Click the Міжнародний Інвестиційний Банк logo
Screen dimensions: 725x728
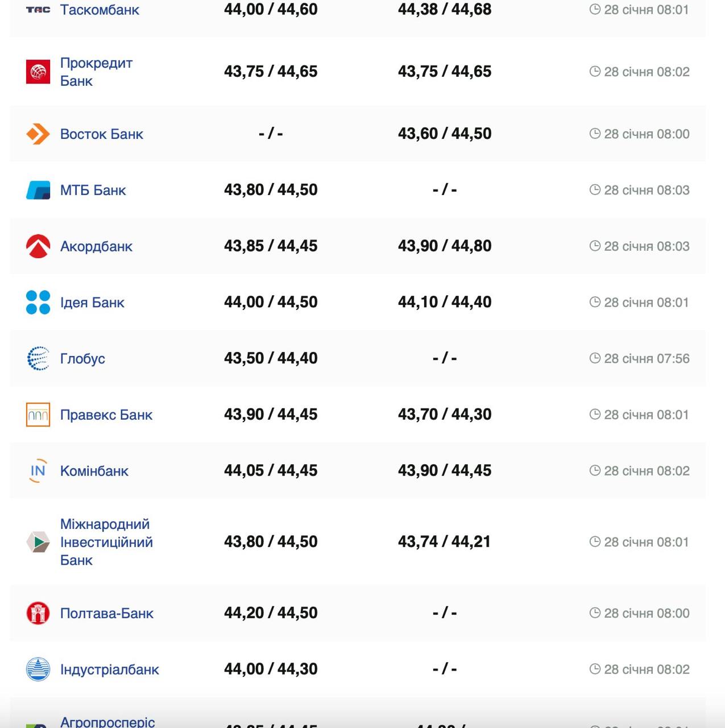pyautogui.click(x=38, y=542)
